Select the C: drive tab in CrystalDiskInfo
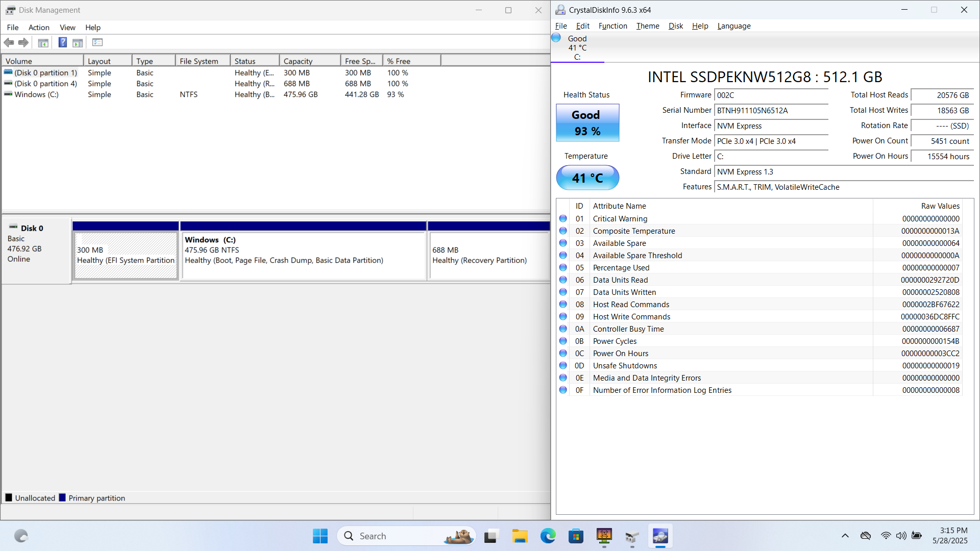The width and height of the screenshot is (980, 551). 577,48
